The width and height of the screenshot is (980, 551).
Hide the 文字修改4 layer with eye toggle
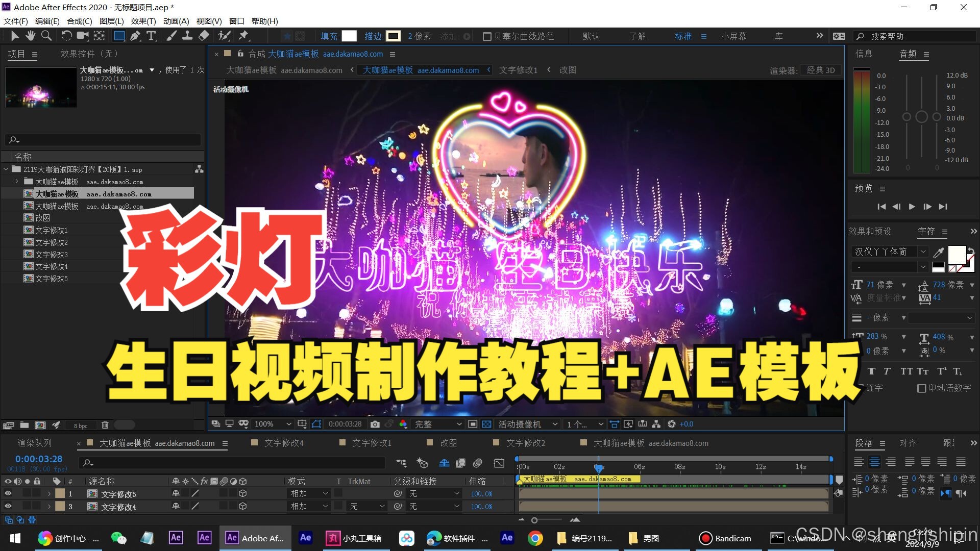[8, 506]
